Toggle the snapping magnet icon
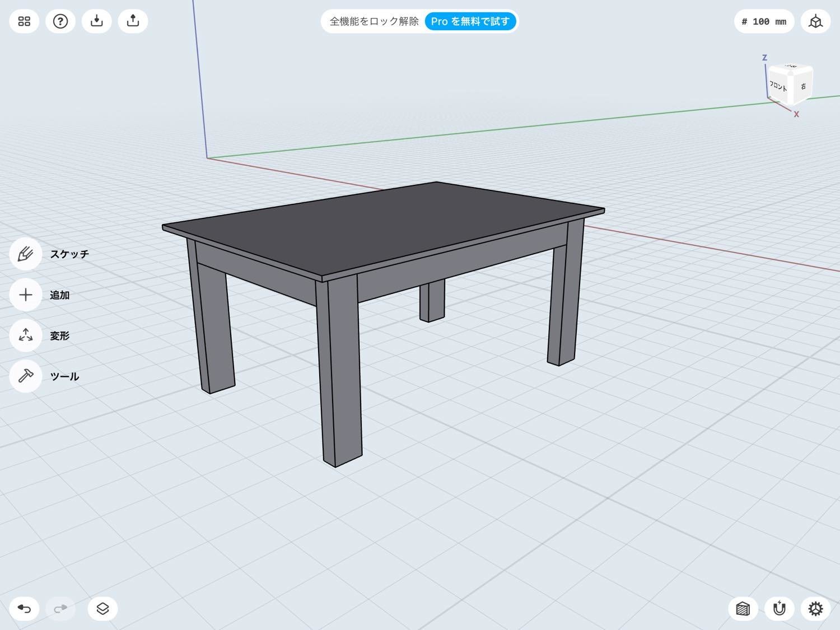The image size is (840, 630). [x=780, y=609]
